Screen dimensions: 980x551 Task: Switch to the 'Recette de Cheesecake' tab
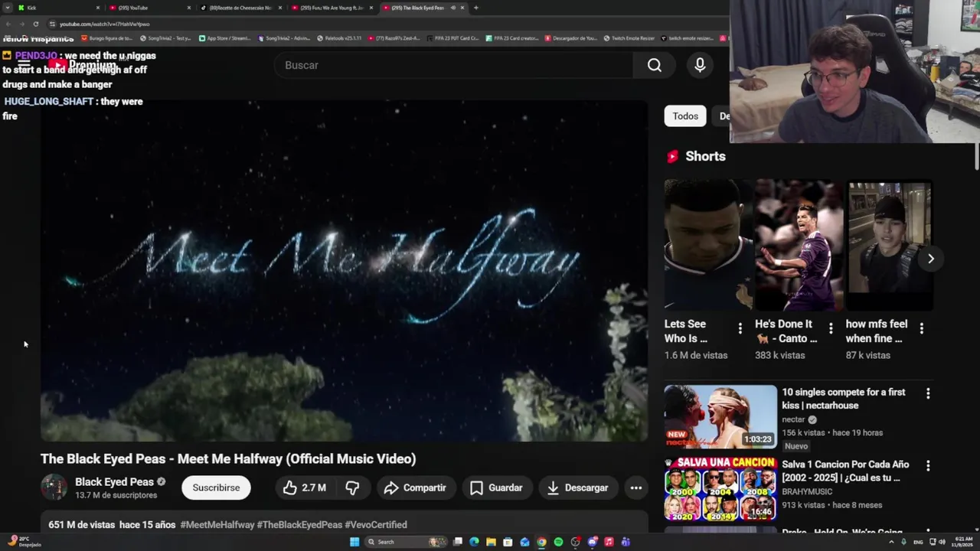[x=240, y=8]
